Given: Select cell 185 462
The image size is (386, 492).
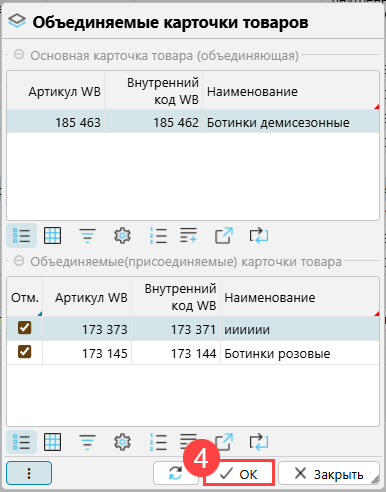Looking at the screenshot, I should pos(154,122).
